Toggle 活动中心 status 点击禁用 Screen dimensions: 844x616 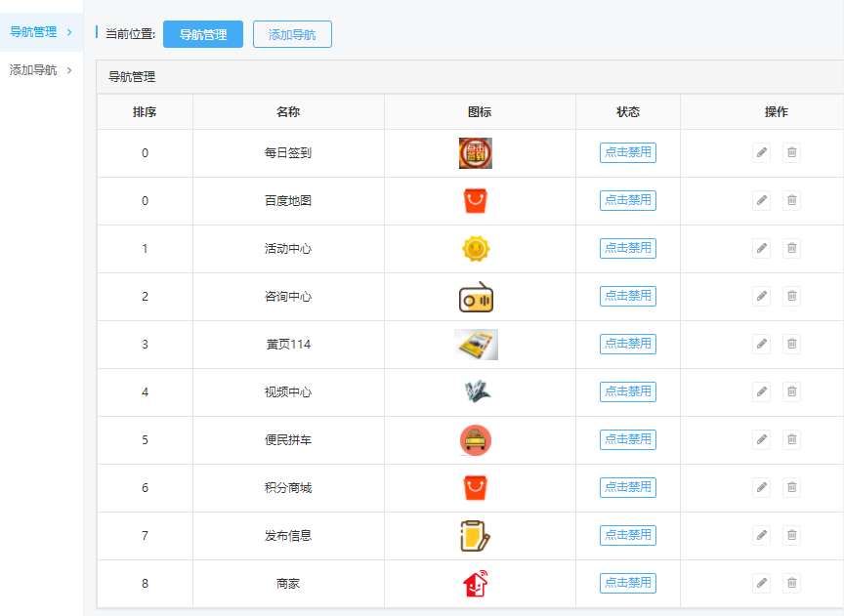[627, 249]
